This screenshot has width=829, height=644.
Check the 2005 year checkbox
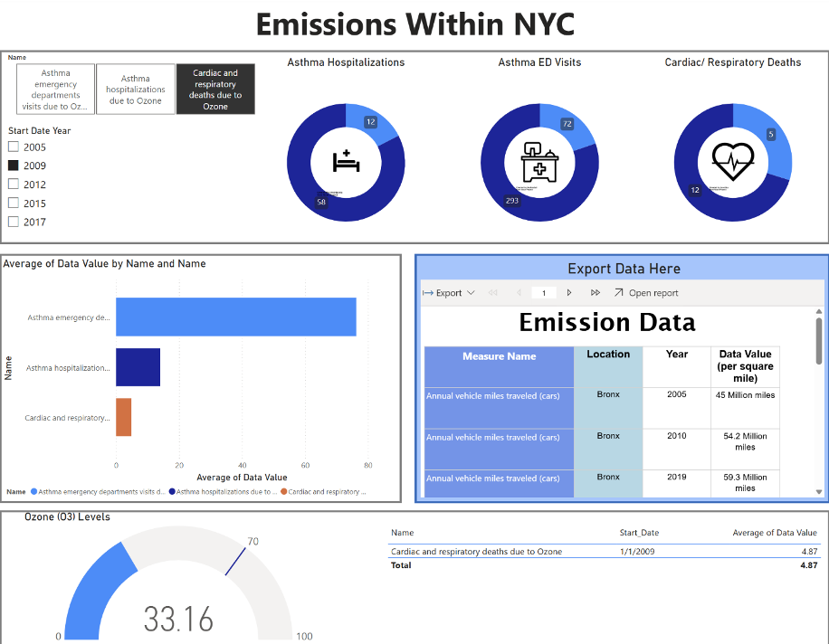click(x=14, y=147)
